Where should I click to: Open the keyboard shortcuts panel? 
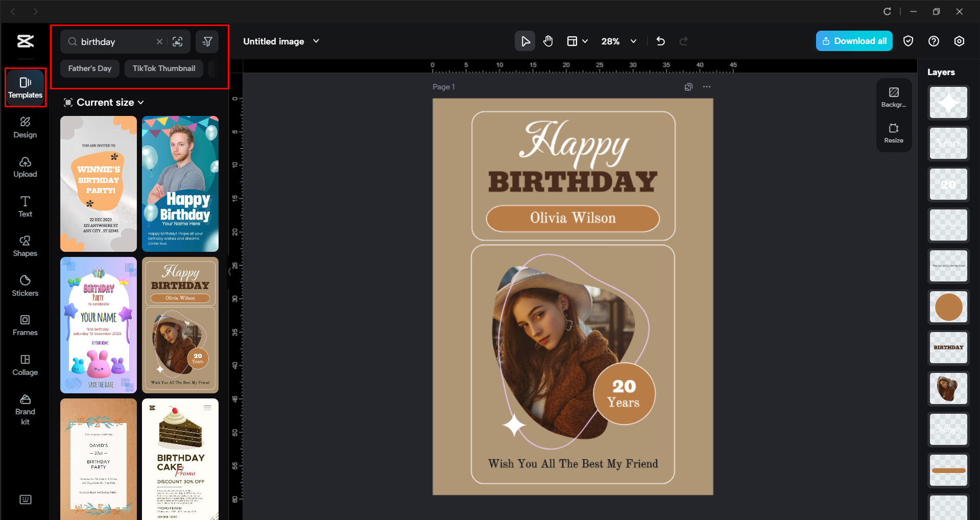click(25, 499)
